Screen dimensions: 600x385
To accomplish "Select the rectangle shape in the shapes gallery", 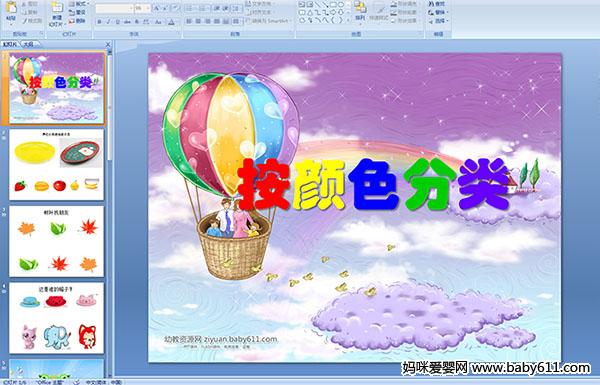I will [333, 5].
